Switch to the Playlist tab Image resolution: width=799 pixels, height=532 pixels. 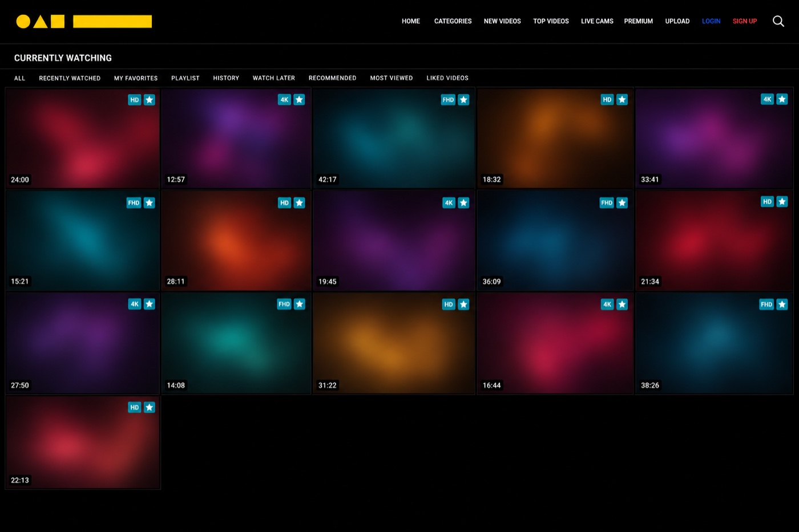(185, 78)
